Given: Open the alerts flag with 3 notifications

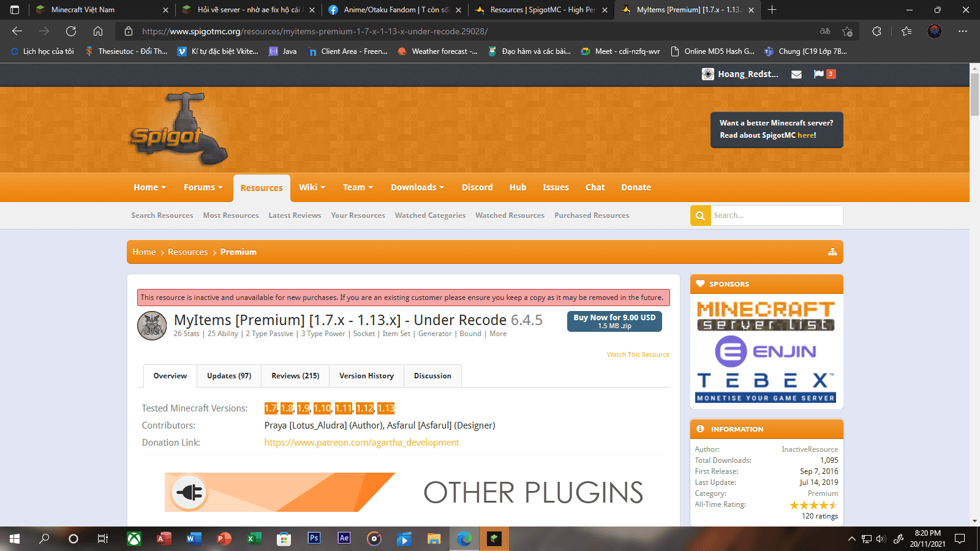Looking at the screenshot, I should click(824, 74).
